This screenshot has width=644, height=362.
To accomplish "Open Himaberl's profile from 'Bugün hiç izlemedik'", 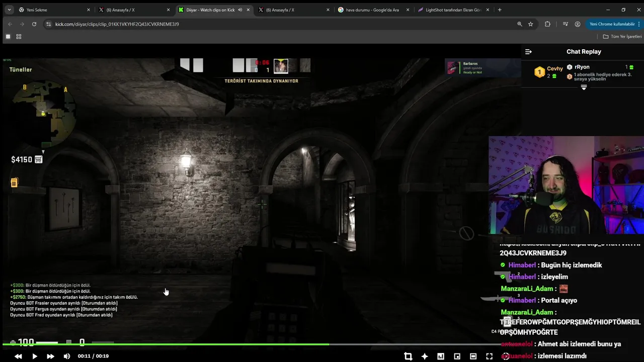I will pos(522,265).
